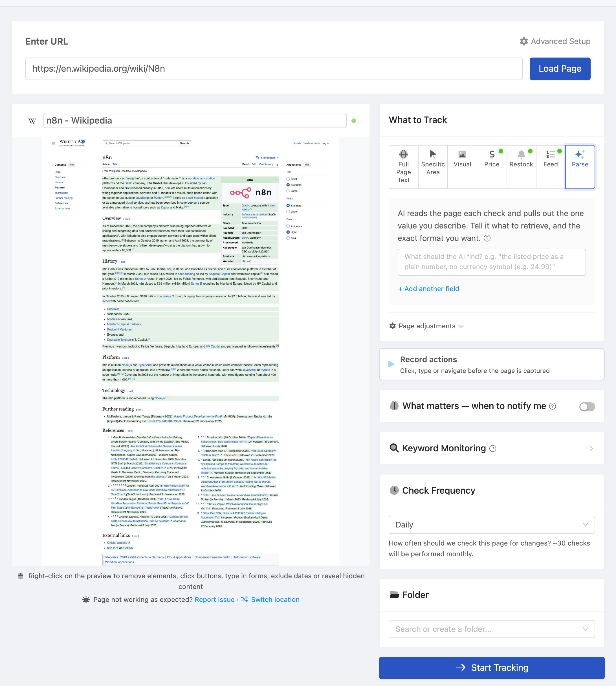This screenshot has height=686, width=616.
Task: Click n8n logo thumbnail in preview infobox
Action: (250, 193)
